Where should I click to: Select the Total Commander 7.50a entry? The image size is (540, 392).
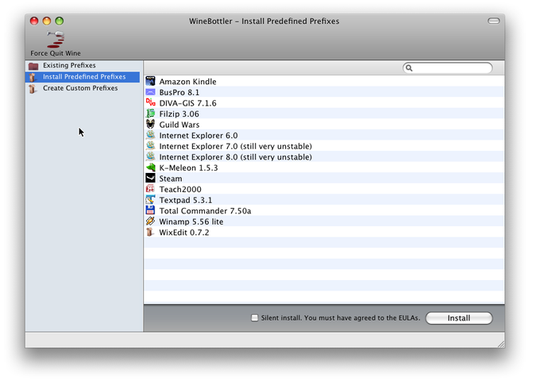pyautogui.click(x=324, y=210)
